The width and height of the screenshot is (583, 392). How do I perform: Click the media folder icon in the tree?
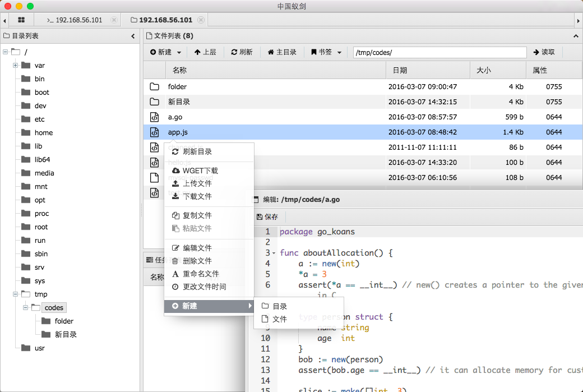pos(26,173)
